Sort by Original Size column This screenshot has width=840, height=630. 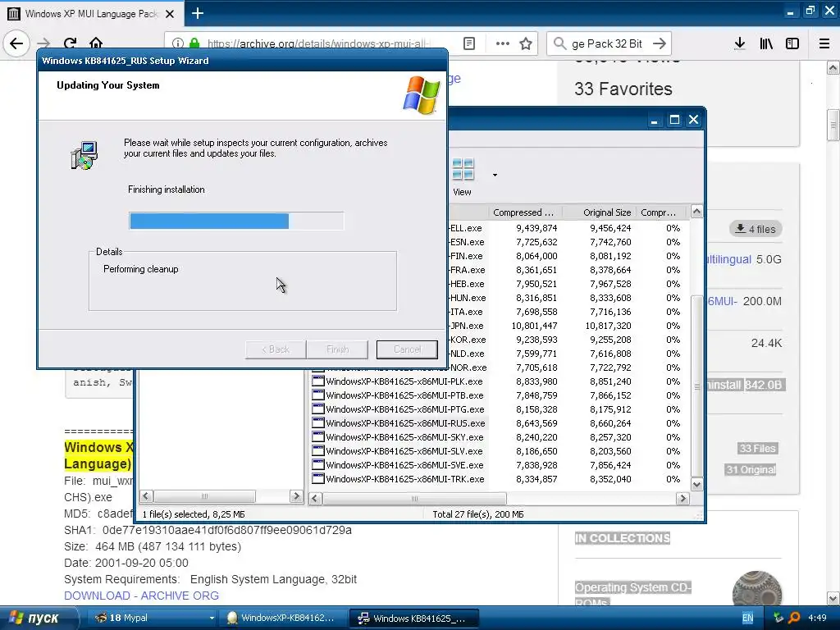[600, 212]
